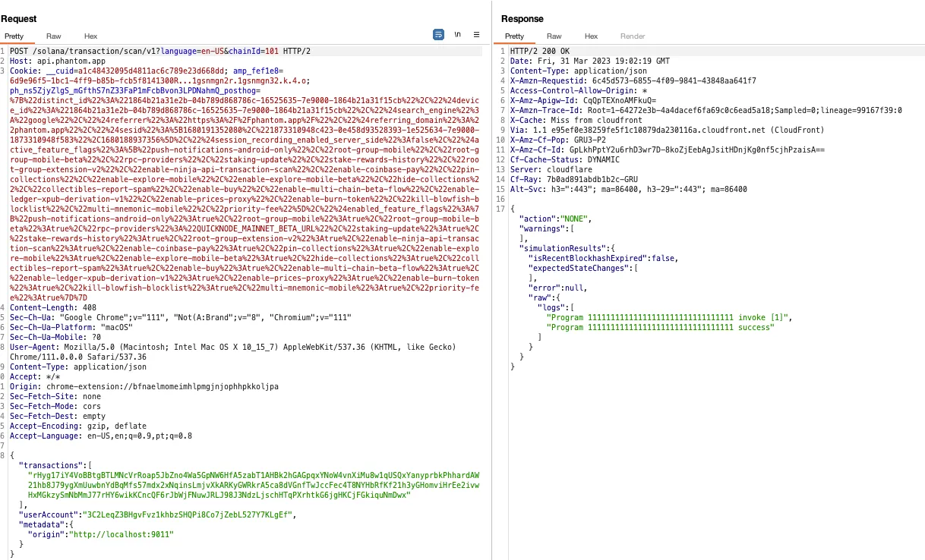Toggle the word-wrap icon in Request toolbar

pyautogui.click(x=438, y=35)
